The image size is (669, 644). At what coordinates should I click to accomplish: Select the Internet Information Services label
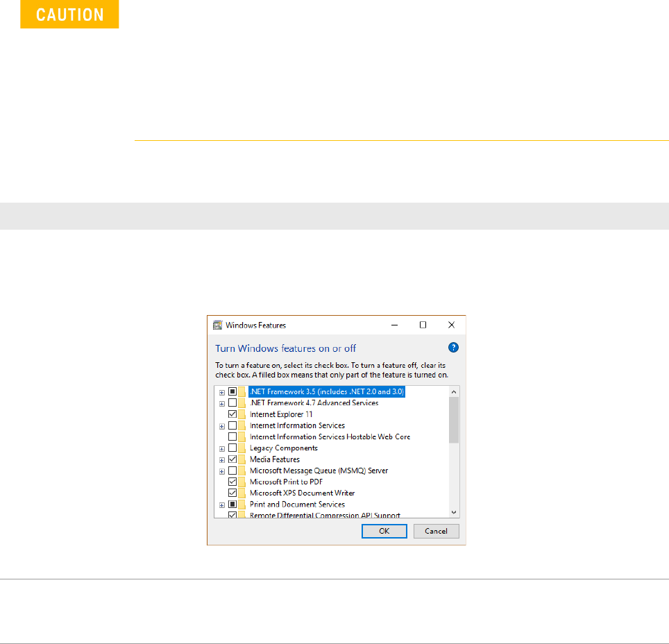pos(298,425)
